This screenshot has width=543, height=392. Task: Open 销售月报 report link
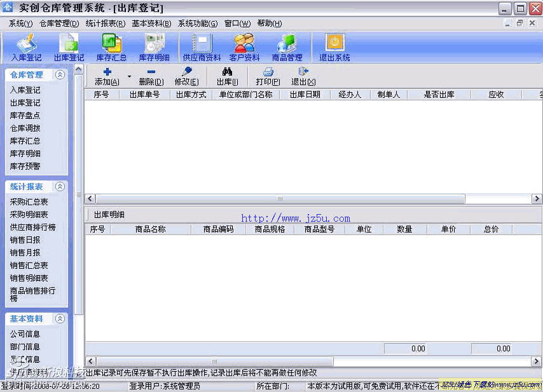point(25,253)
